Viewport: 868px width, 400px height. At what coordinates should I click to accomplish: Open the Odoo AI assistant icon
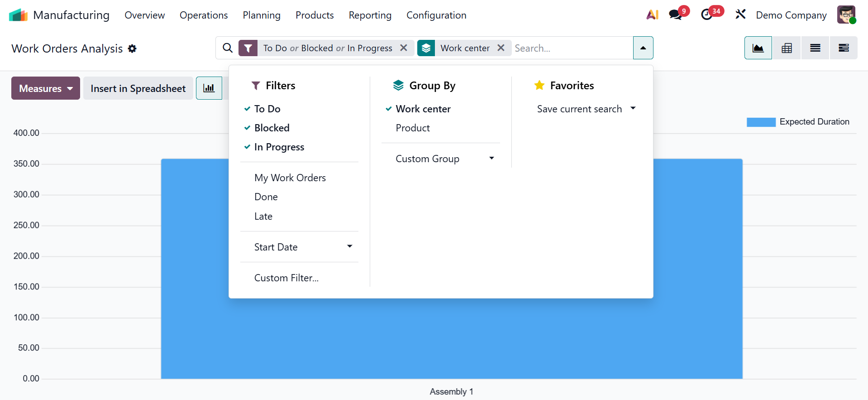652,15
